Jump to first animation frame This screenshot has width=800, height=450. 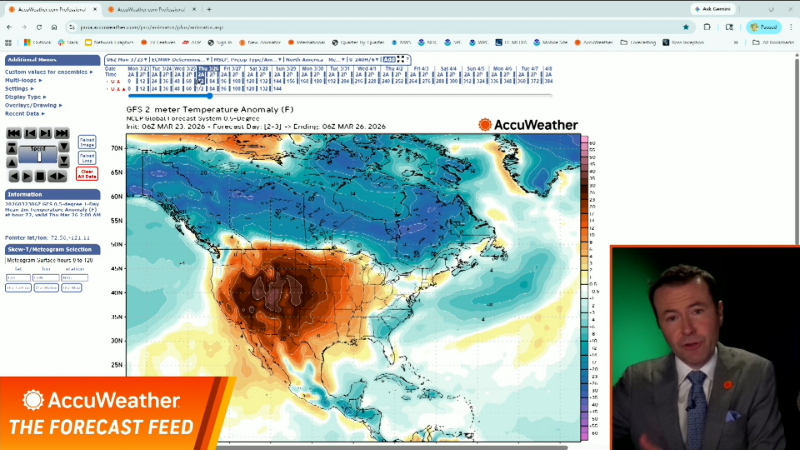click(14, 133)
